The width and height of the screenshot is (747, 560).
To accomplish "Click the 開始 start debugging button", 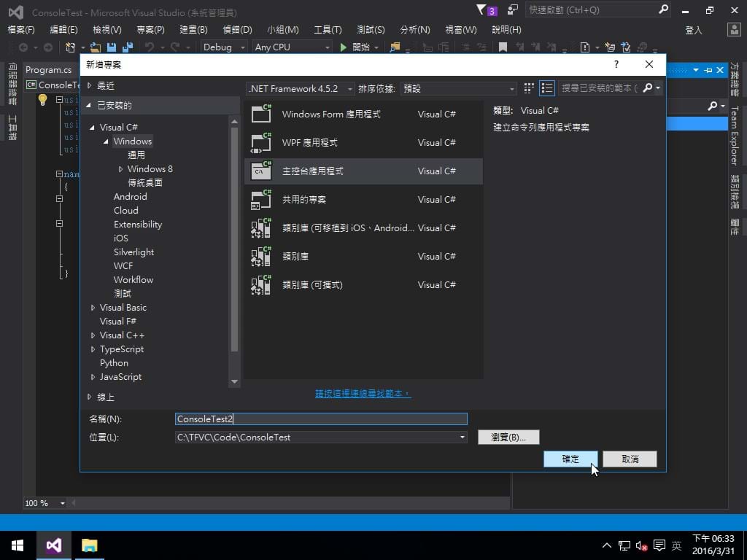I will (x=360, y=47).
